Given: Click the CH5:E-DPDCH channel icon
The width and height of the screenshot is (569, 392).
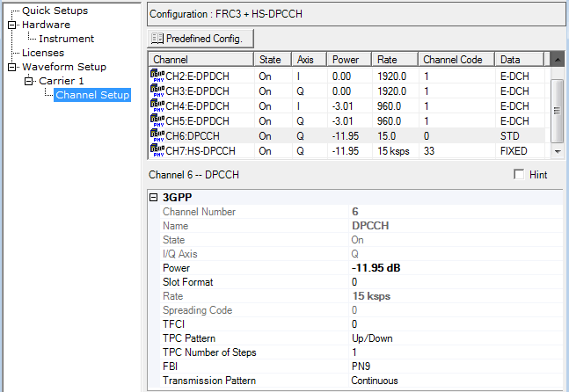Looking at the screenshot, I should 157,120.
